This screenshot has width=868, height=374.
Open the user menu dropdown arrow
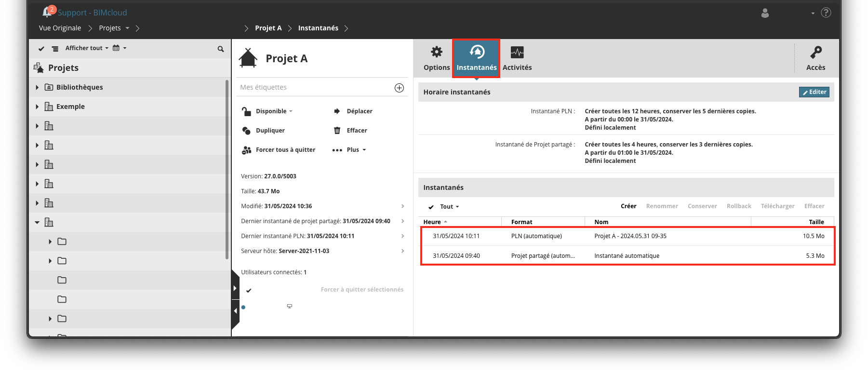point(813,13)
